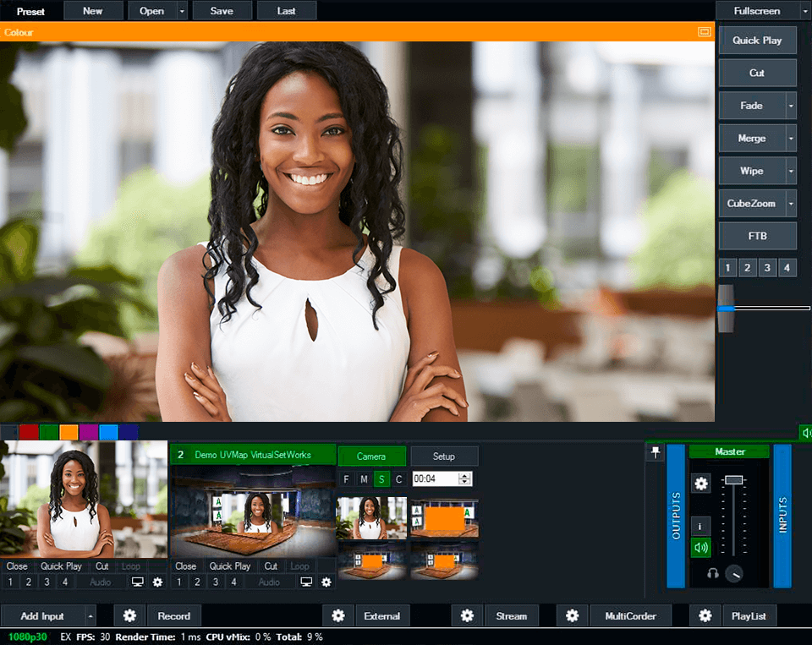Open the settings gear for input 2
This screenshot has width=812, height=645.
[326, 582]
